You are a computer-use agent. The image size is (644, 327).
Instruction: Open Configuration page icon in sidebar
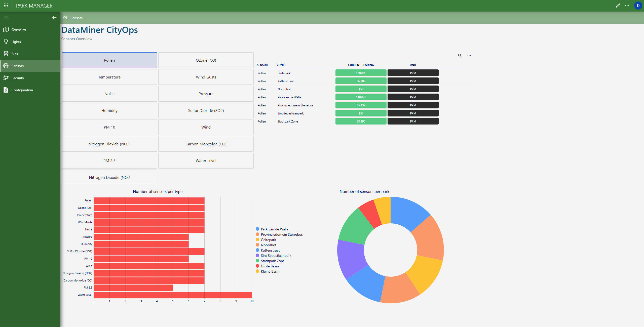click(x=6, y=90)
